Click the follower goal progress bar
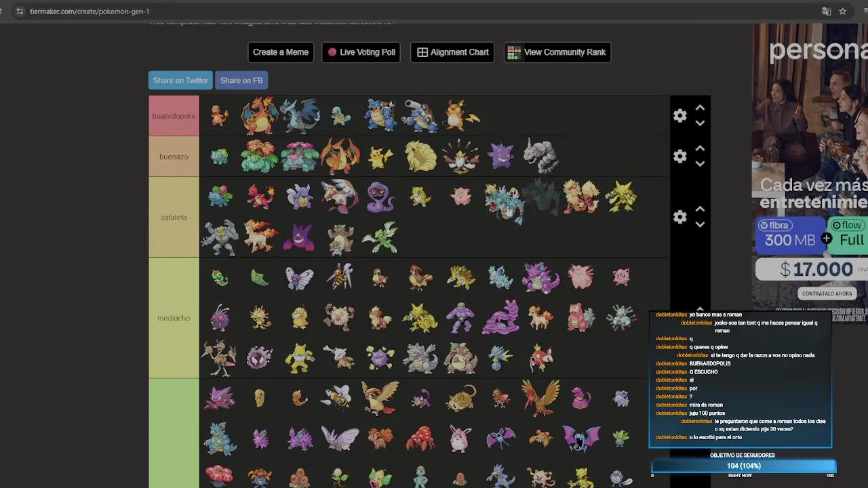The width and height of the screenshot is (868, 488). (x=743, y=466)
